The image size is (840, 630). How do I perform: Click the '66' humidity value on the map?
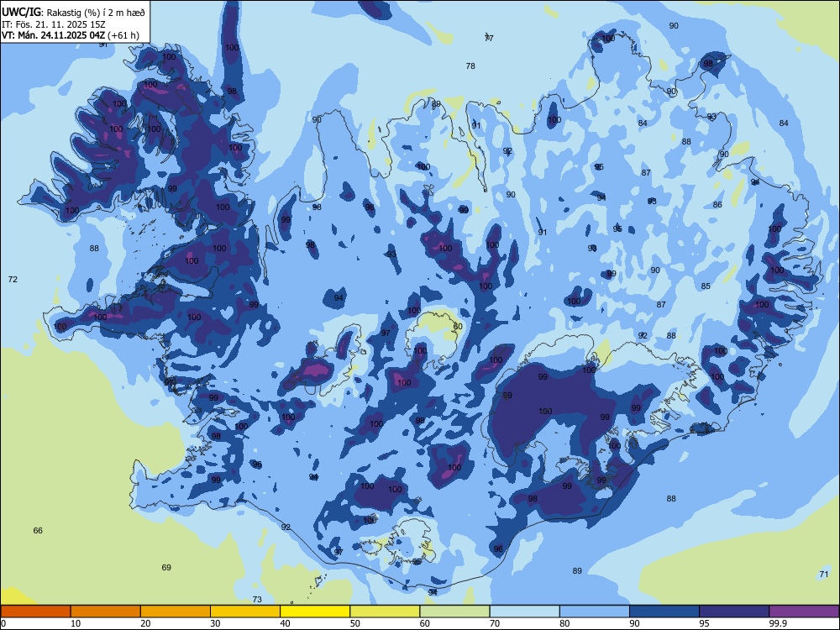[38, 530]
